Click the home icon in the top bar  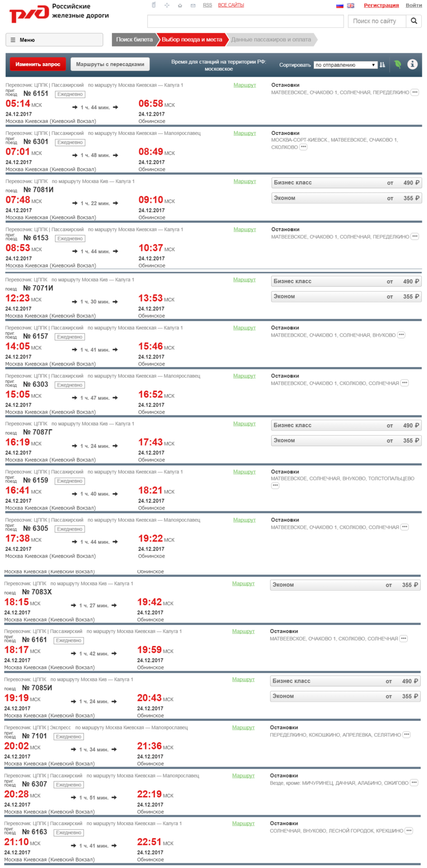point(180,5)
